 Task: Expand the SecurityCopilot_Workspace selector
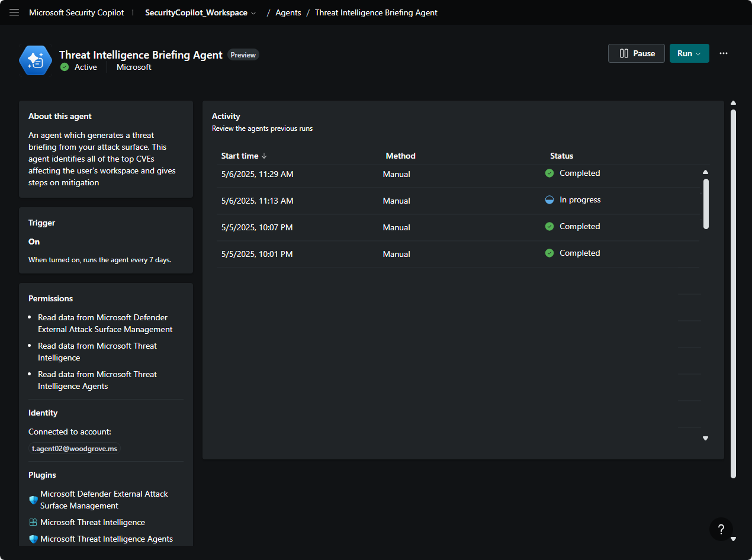(x=201, y=12)
